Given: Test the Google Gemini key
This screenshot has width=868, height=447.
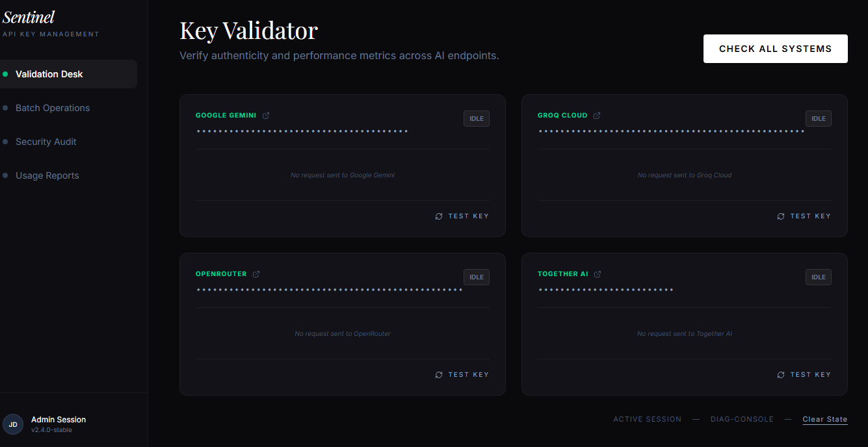Looking at the screenshot, I should coord(462,216).
